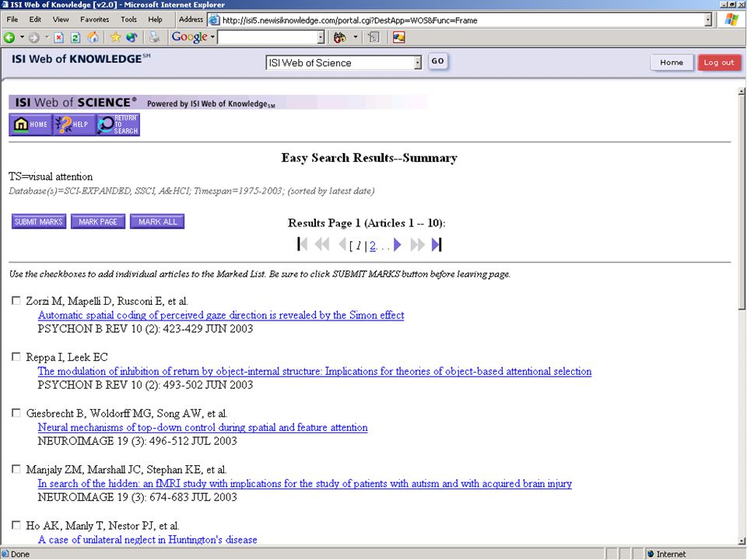Viewport: 747px width, 560px height.
Task: Click the GO button next to product selector
Action: 438,61
